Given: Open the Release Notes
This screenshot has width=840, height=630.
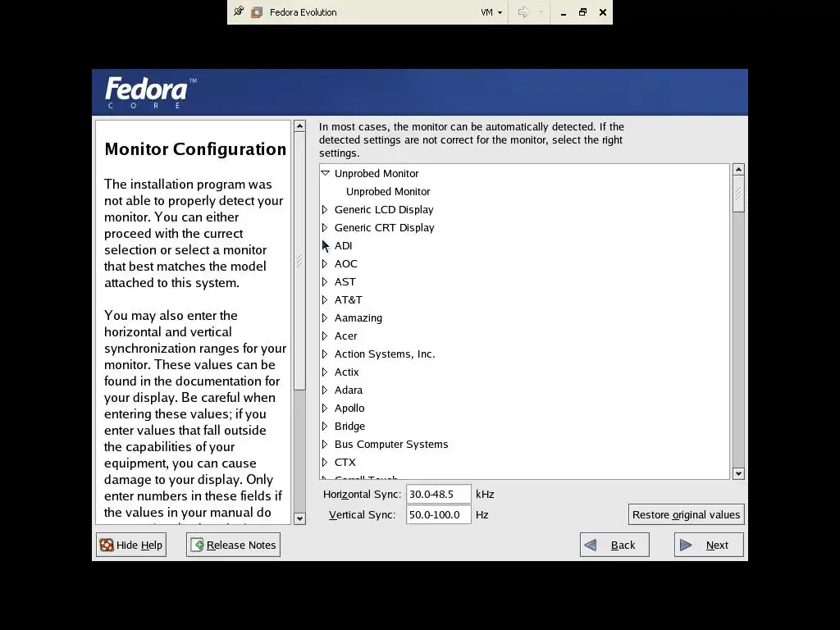Looking at the screenshot, I should point(233,545).
